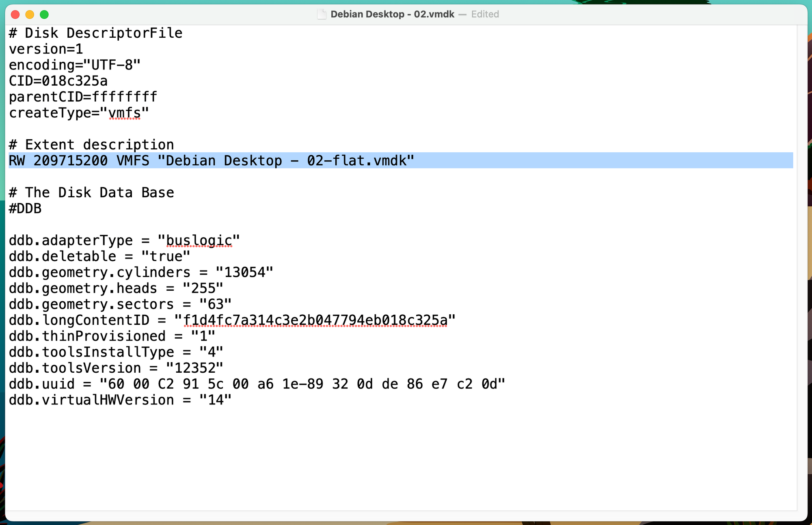
Task: Click the document proxy icon in title bar
Action: point(322,15)
